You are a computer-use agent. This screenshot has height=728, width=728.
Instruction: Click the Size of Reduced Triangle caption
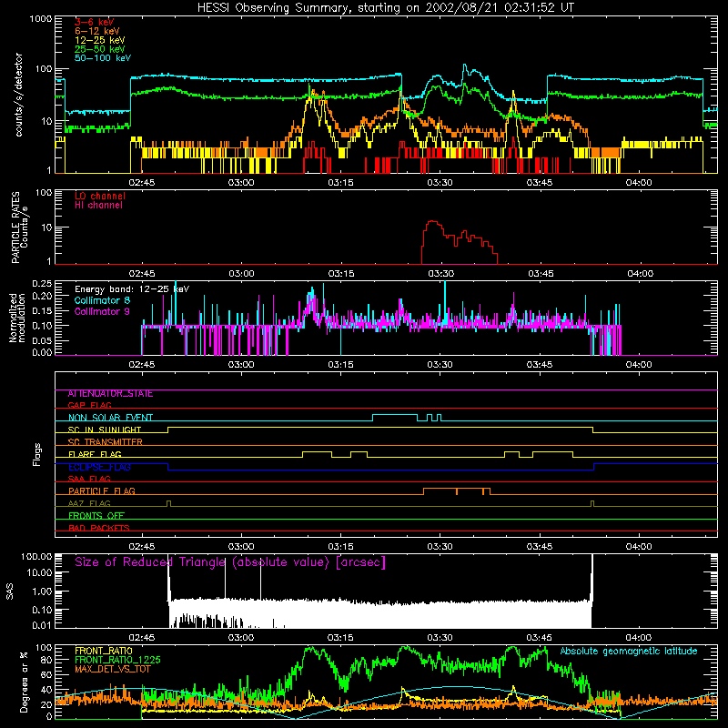coord(230,562)
